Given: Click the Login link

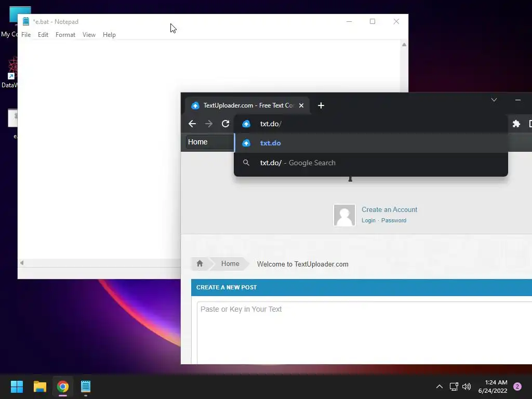Looking at the screenshot, I should (x=368, y=220).
